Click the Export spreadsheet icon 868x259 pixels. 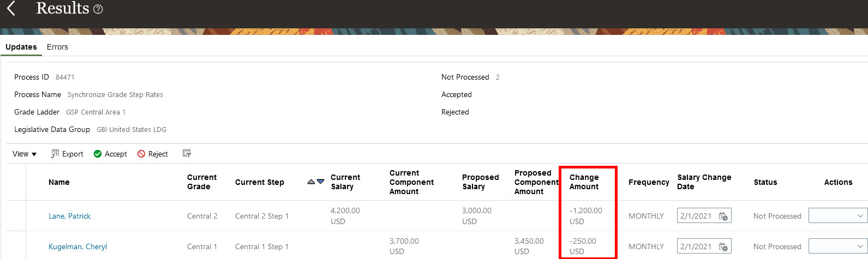55,154
